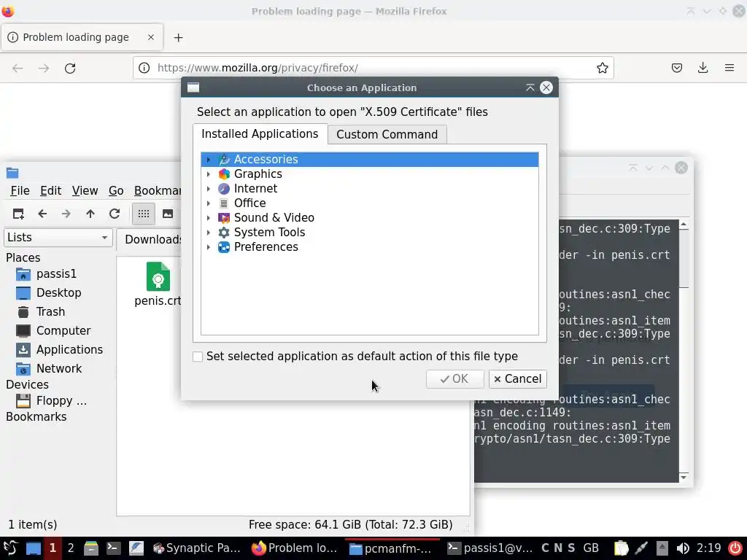747x560 pixels.
Task: Switch to the Installed Applications tab
Action: click(260, 134)
